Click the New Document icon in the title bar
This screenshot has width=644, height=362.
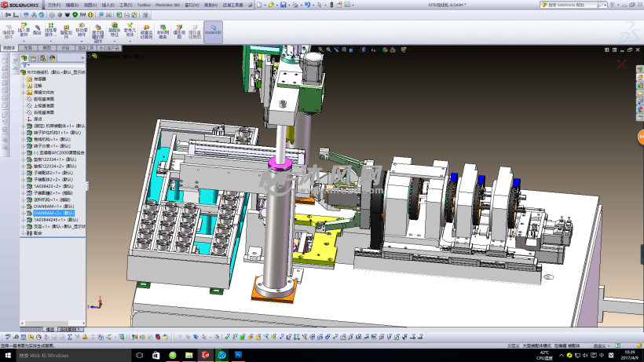point(260,5)
